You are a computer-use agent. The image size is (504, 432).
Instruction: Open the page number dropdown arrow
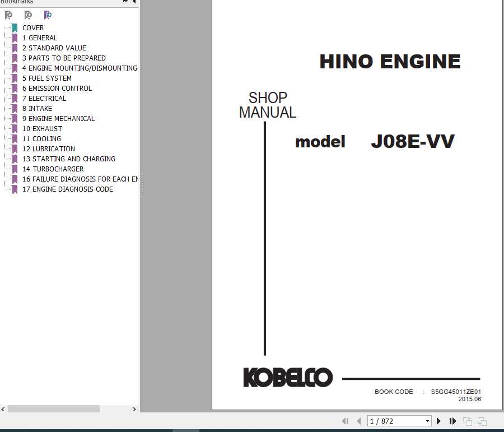click(427, 421)
